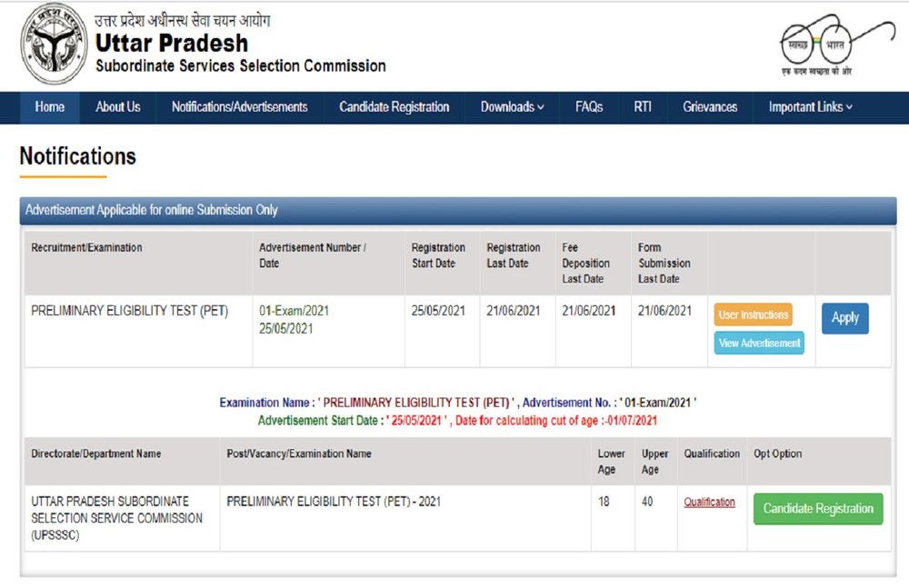This screenshot has height=588, width=909.
Task: Expand the Downloads dropdown menu
Action: tap(513, 107)
